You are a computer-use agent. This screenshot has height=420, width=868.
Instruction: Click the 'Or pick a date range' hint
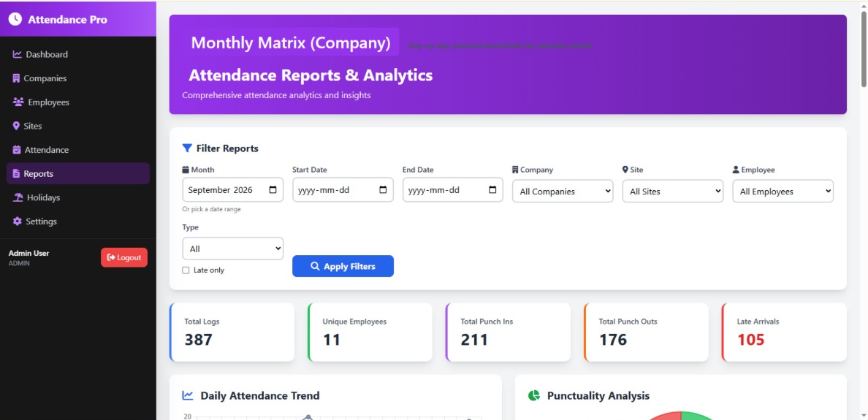(x=212, y=209)
